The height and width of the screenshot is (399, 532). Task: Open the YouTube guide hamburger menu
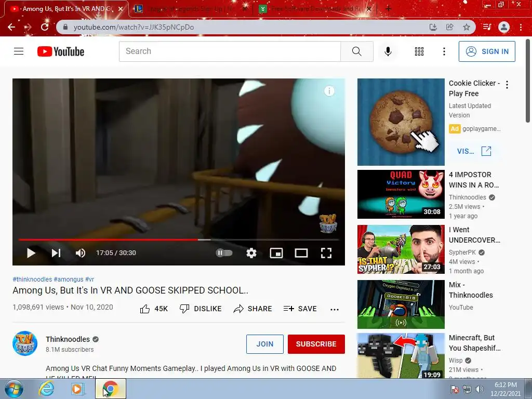pos(19,51)
